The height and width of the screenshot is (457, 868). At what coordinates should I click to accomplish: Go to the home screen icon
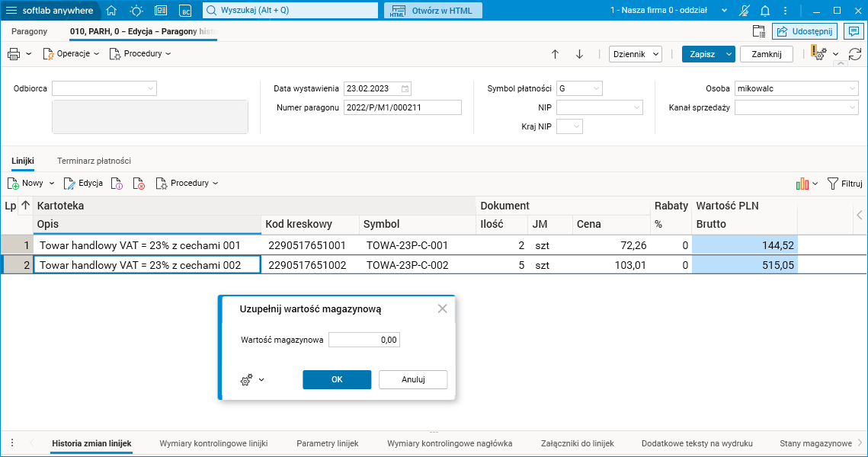(x=111, y=11)
